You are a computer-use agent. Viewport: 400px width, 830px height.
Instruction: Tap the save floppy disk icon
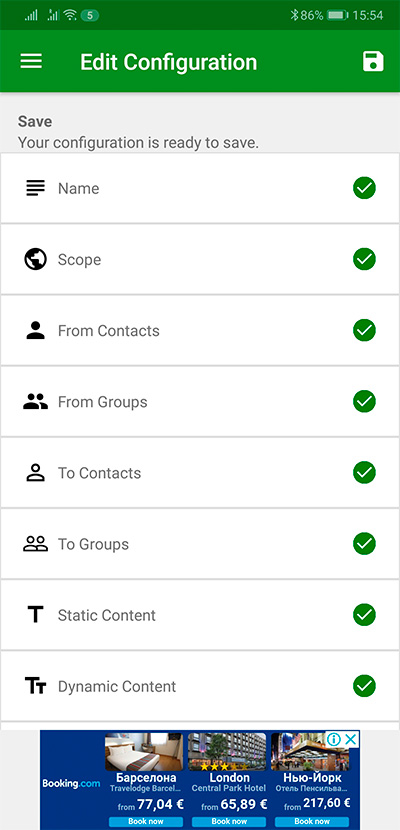tap(373, 61)
